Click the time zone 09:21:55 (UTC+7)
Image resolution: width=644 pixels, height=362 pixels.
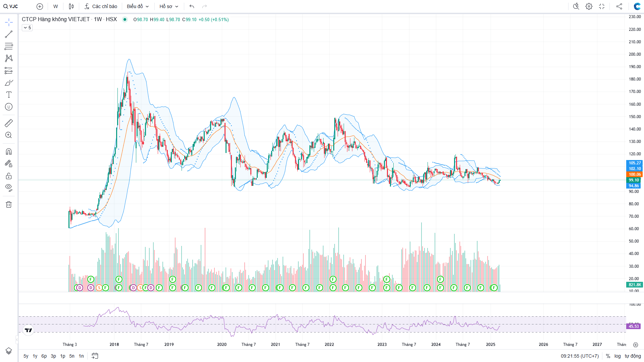[580, 356]
